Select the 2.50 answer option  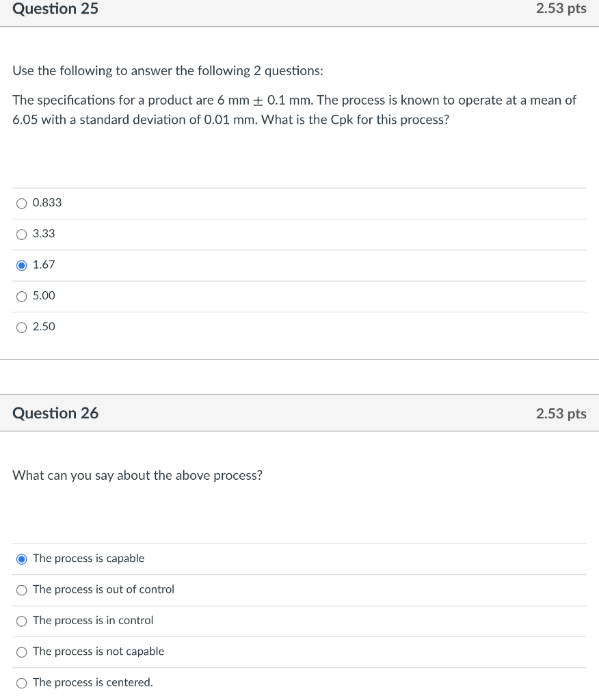22,327
